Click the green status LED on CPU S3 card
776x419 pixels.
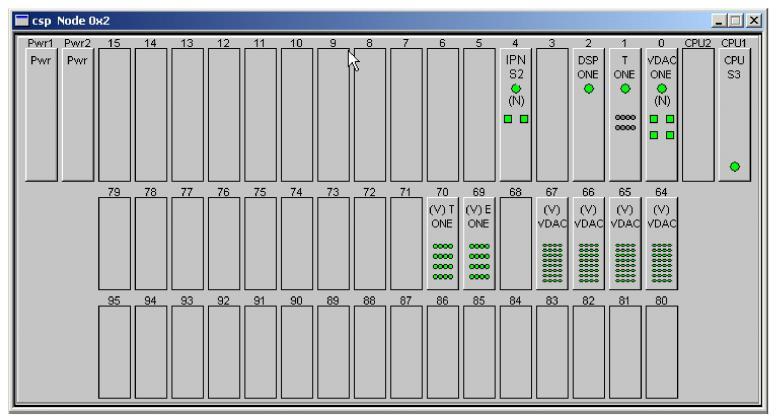pyautogui.click(x=735, y=167)
